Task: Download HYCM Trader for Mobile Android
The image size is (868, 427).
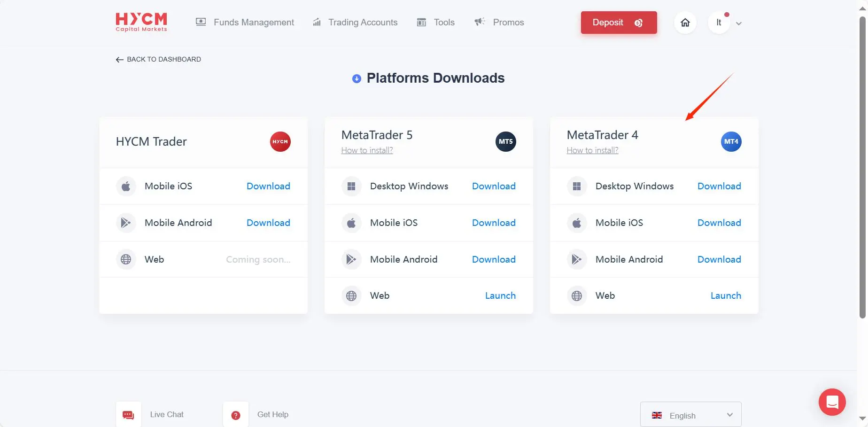Action: coord(268,223)
